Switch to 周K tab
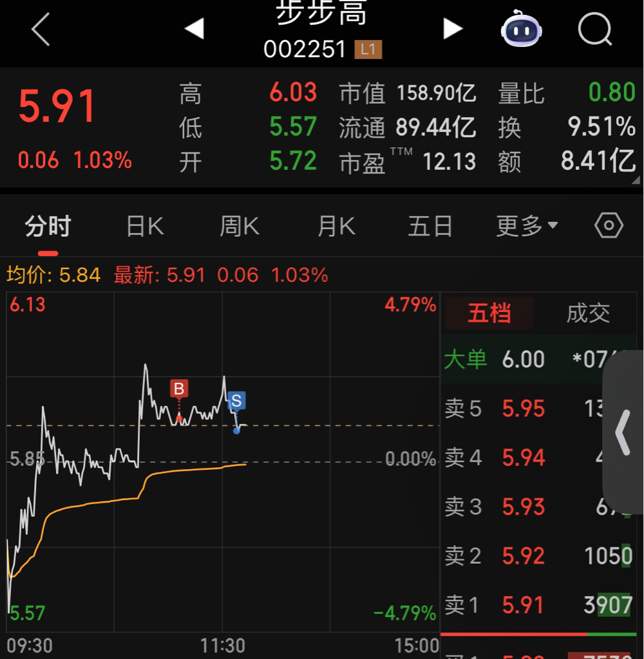The image size is (644, 659). [x=240, y=226]
